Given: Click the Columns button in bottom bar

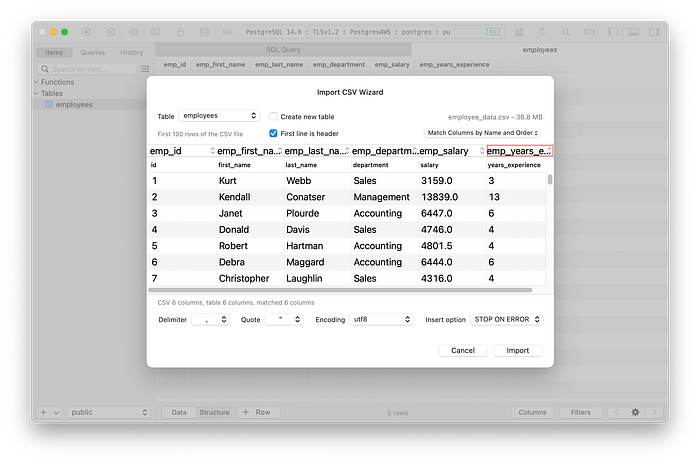Looking at the screenshot, I should (x=532, y=412).
